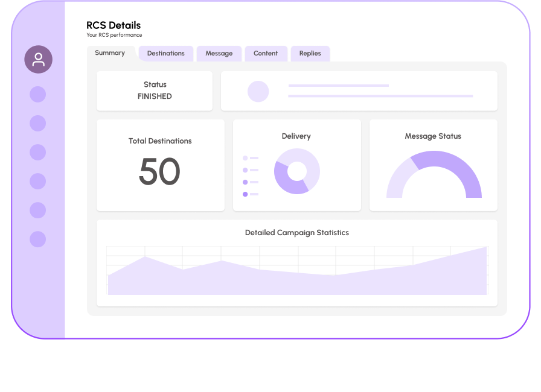Click the campaign avatar circle in the summary header
Viewport: 541px width, 392px height.
point(258,91)
